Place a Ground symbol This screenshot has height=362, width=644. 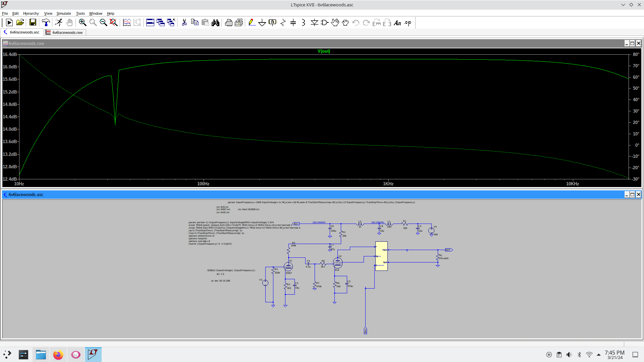pos(262,22)
